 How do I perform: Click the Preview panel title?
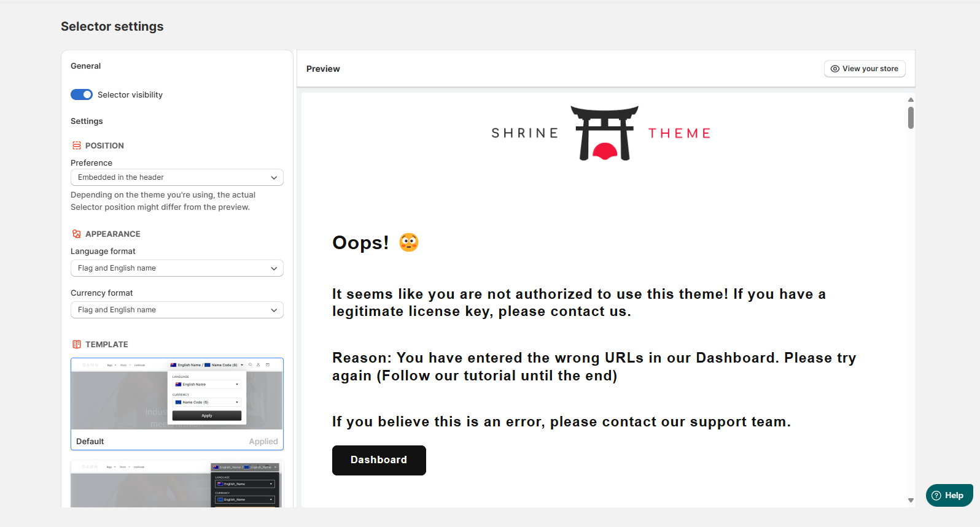pyautogui.click(x=323, y=69)
